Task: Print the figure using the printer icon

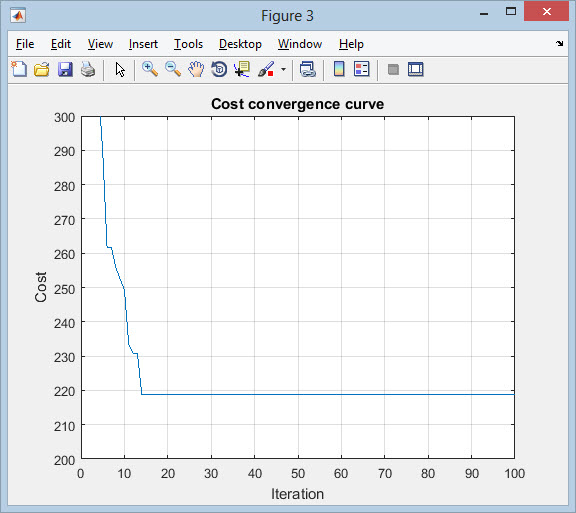Action: click(x=88, y=69)
